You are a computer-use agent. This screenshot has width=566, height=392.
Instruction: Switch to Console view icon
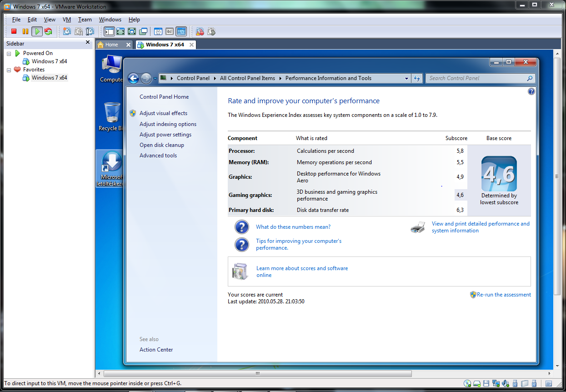[181, 31]
